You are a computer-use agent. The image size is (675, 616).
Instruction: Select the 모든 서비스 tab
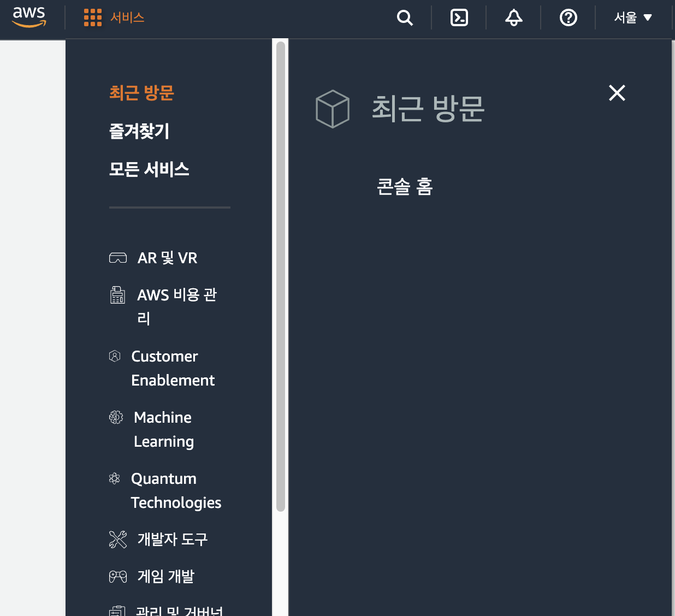coord(149,169)
